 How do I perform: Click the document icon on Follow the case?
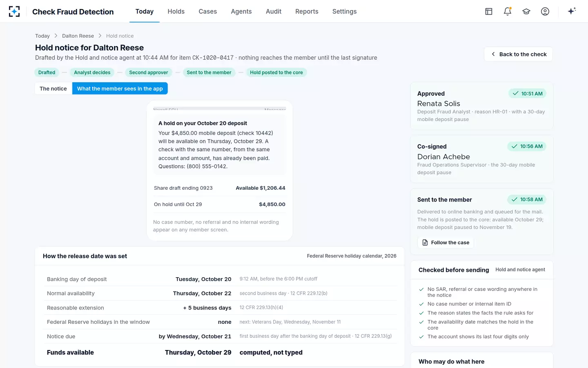(x=425, y=242)
